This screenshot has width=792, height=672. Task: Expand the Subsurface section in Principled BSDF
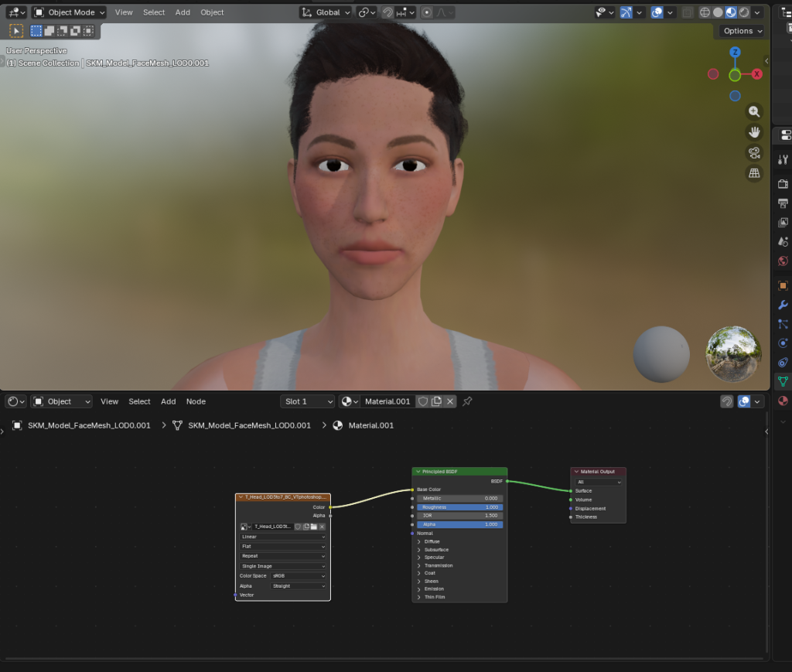click(436, 550)
